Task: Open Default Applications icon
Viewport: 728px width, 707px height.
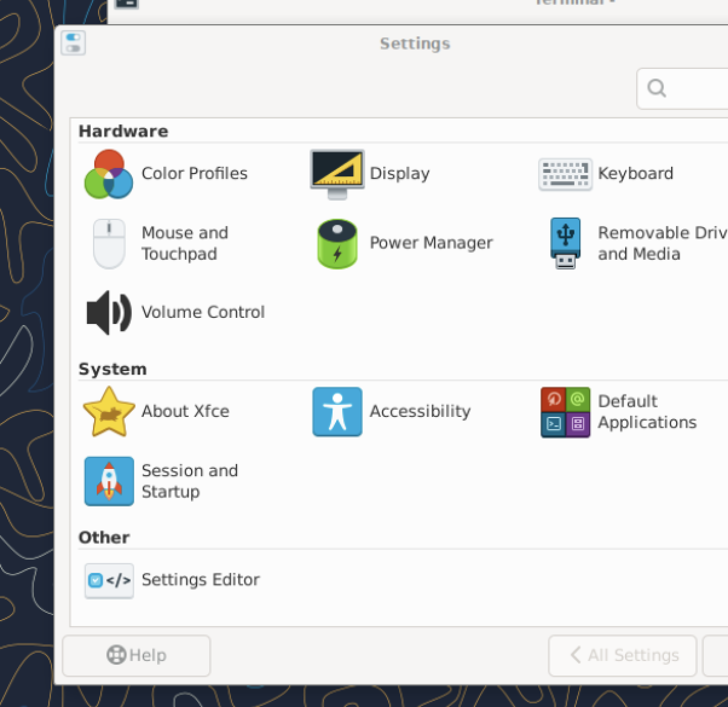Action: pos(565,412)
